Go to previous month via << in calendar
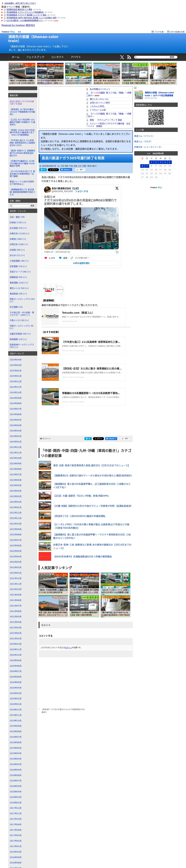Screen dimensions: 186x868 (148, 153)
